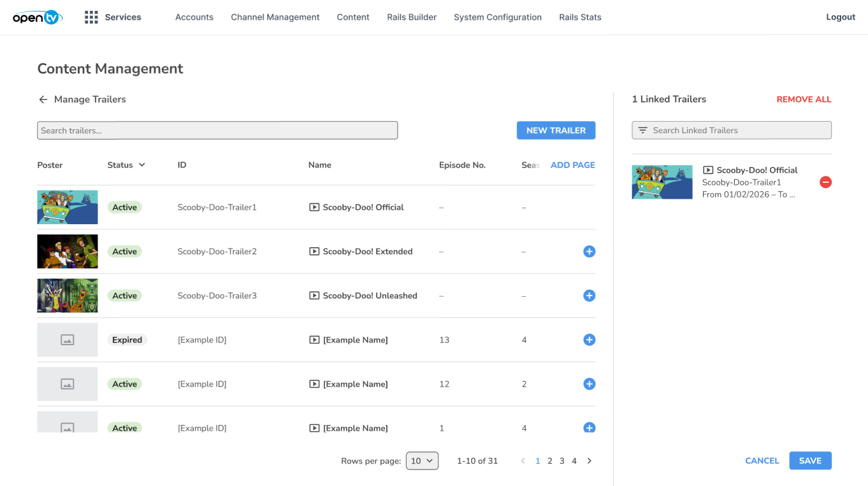Go back using Manage Trailers arrow
This screenshot has width=868, height=486.
(43, 99)
